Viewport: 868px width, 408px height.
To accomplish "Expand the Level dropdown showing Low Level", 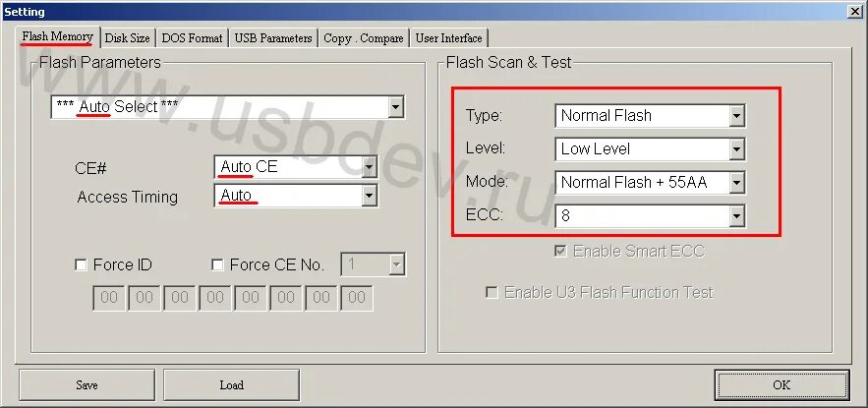I will point(650,148).
